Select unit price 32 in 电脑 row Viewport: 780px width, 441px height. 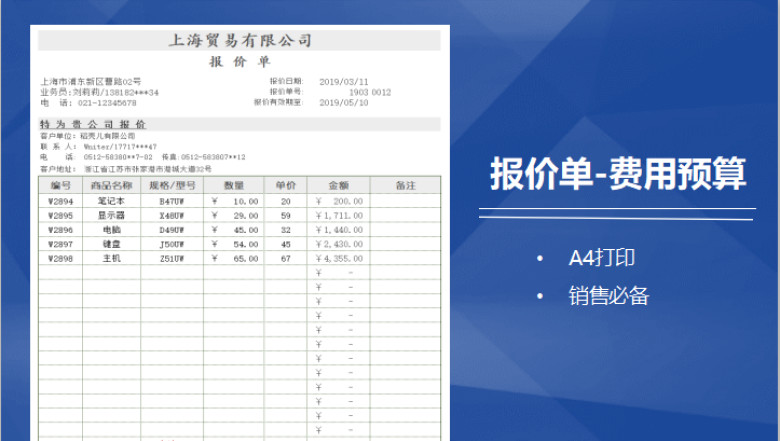[286, 230]
